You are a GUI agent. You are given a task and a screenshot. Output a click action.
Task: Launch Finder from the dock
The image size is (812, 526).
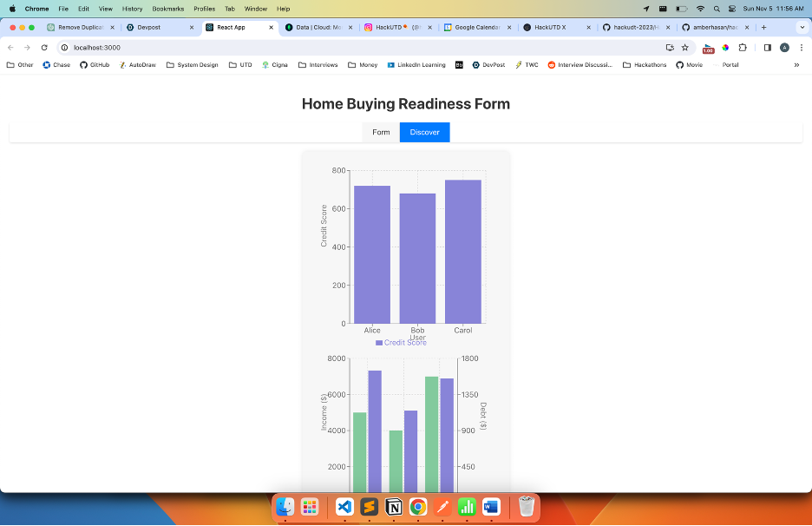pos(285,507)
